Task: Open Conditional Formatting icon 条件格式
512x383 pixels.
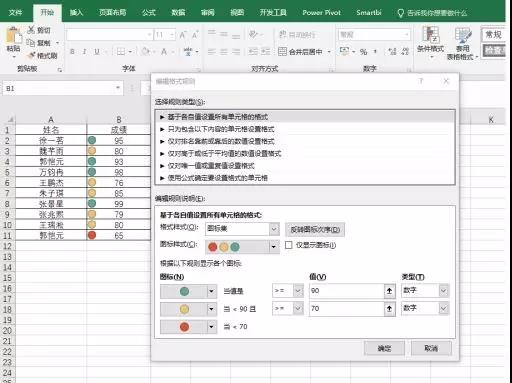Action: [430, 42]
